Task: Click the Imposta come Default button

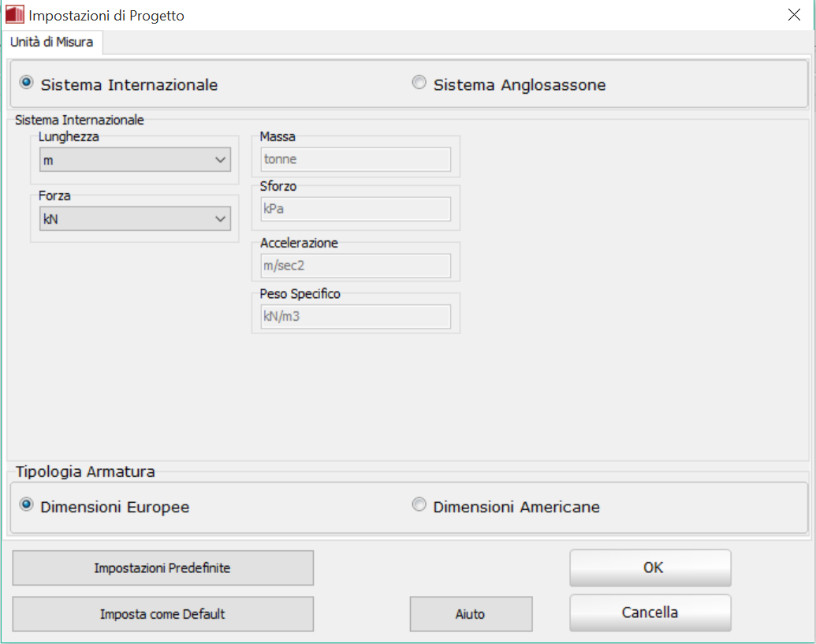Action: coord(162,614)
